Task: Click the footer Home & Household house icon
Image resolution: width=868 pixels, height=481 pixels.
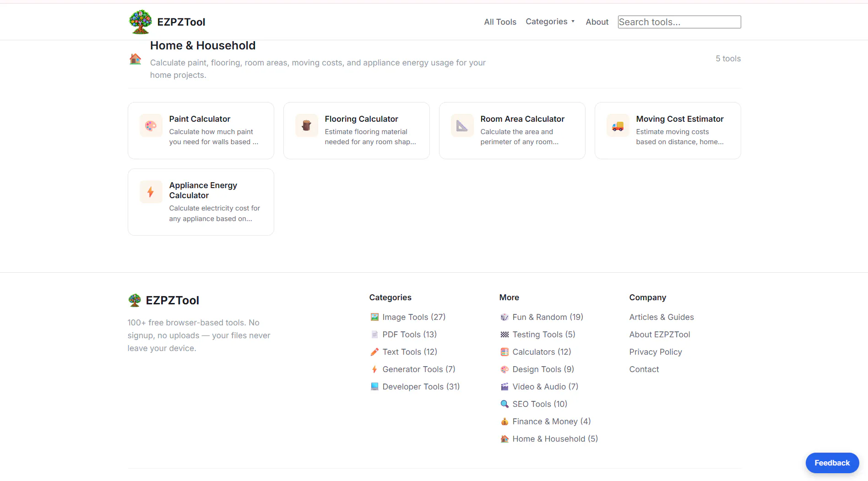Action: pyautogui.click(x=505, y=439)
